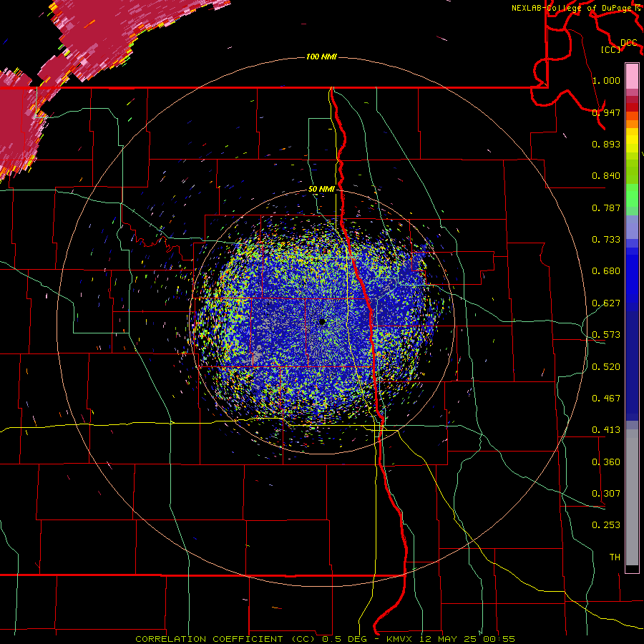Select the light pink top color bar segment

pyautogui.click(x=632, y=76)
